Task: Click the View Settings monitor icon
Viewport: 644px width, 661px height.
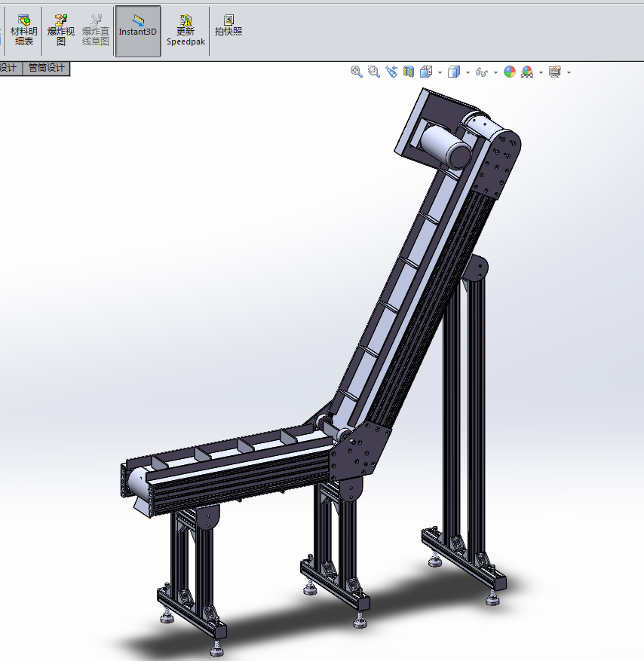Action: (555, 72)
